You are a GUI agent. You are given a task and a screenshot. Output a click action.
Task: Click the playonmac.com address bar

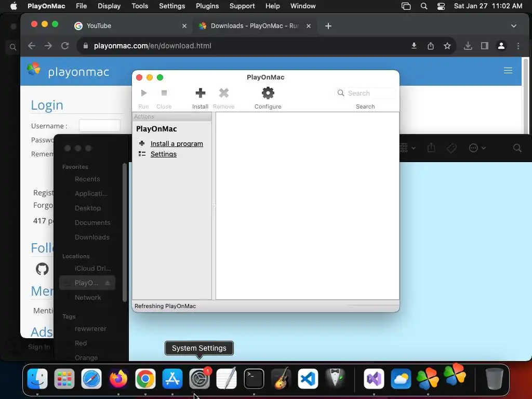244,46
